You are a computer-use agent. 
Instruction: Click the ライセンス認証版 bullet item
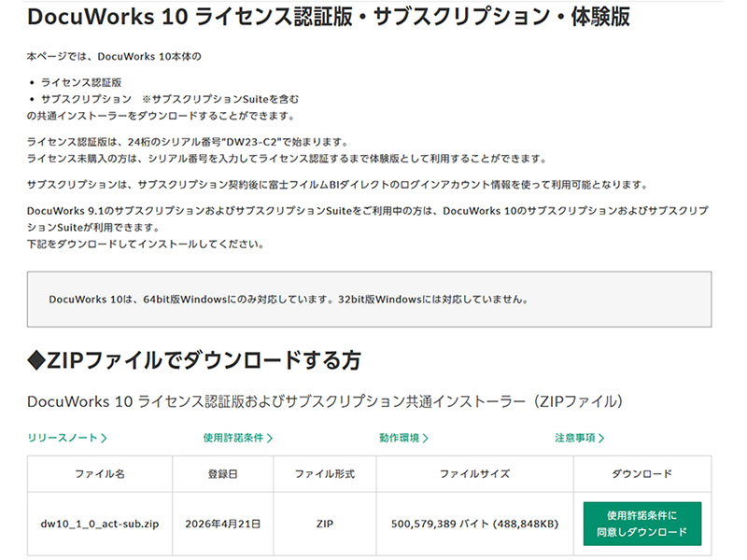coord(81,82)
